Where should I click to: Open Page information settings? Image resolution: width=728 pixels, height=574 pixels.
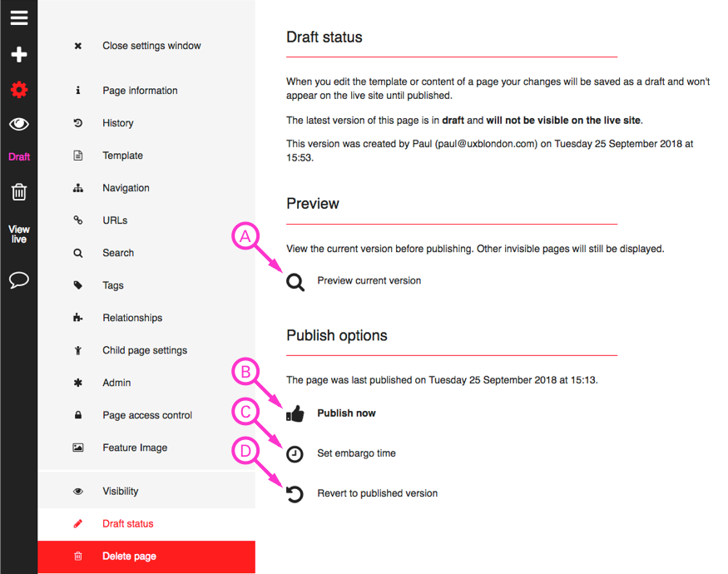pyautogui.click(x=140, y=91)
